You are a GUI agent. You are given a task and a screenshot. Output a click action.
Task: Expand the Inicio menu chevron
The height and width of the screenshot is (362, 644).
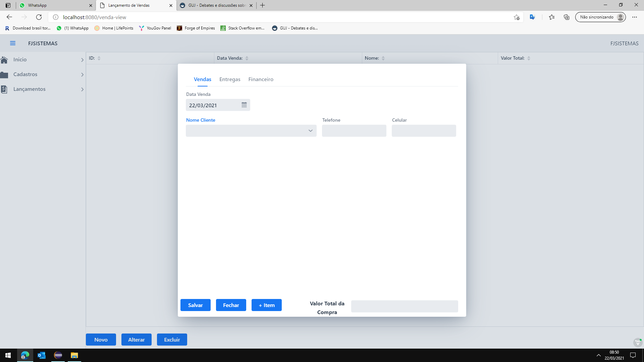point(82,60)
